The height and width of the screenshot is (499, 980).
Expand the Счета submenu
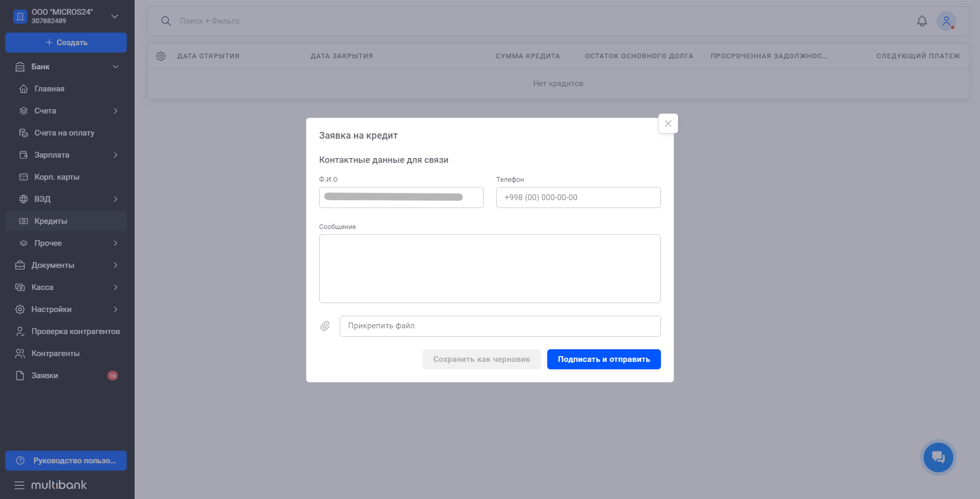coord(116,111)
